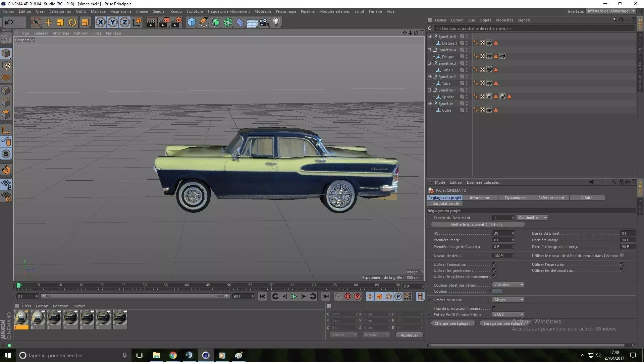The image size is (644, 362).
Task: Collapse the Symétrie.5 tree node
Action: click(x=429, y=37)
